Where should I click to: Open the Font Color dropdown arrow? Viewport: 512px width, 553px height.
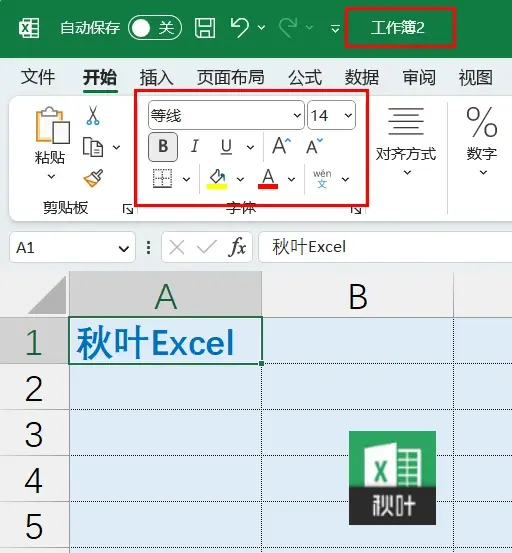291,180
